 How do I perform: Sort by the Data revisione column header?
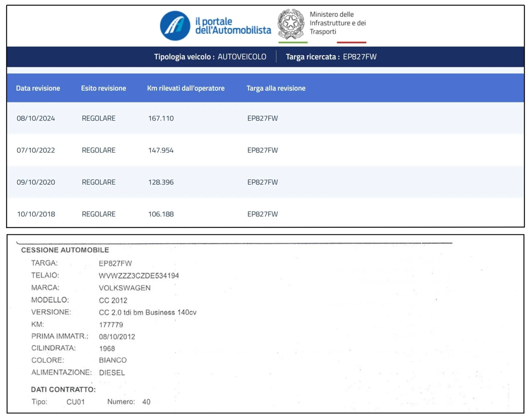(x=38, y=88)
